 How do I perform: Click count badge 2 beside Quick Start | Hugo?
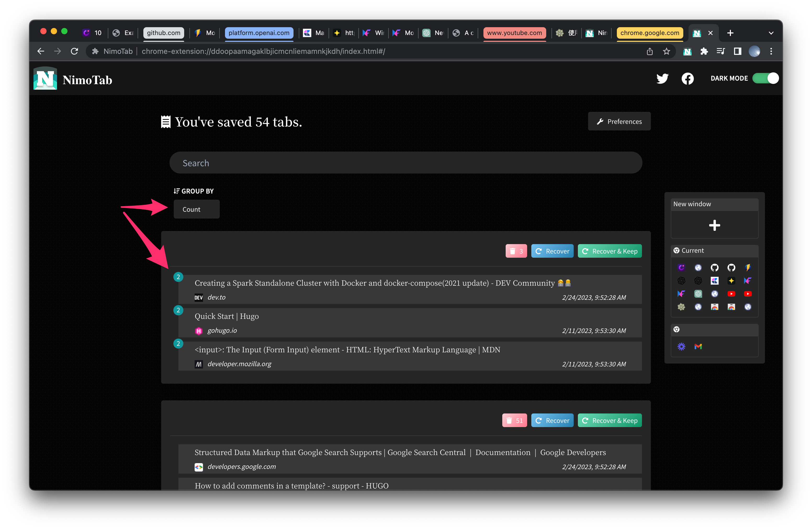(178, 310)
